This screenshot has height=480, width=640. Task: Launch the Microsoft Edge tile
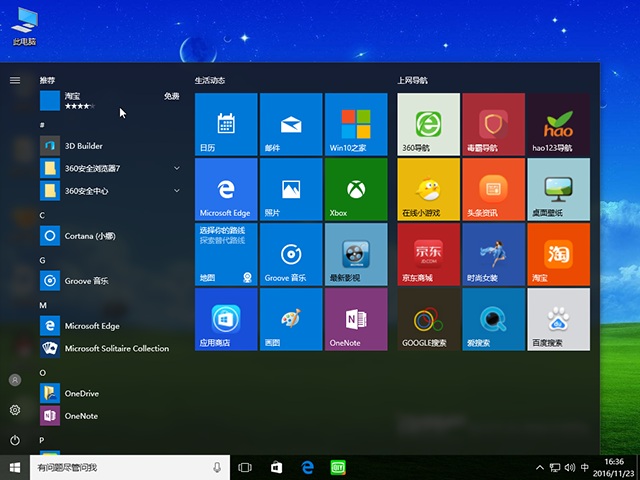click(x=225, y=189)
